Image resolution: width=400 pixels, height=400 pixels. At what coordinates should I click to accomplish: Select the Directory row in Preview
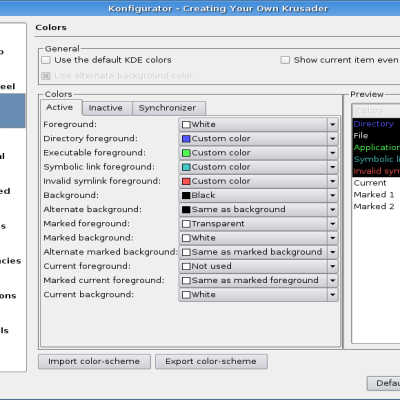pyautogui.click(x=376, y=124)
